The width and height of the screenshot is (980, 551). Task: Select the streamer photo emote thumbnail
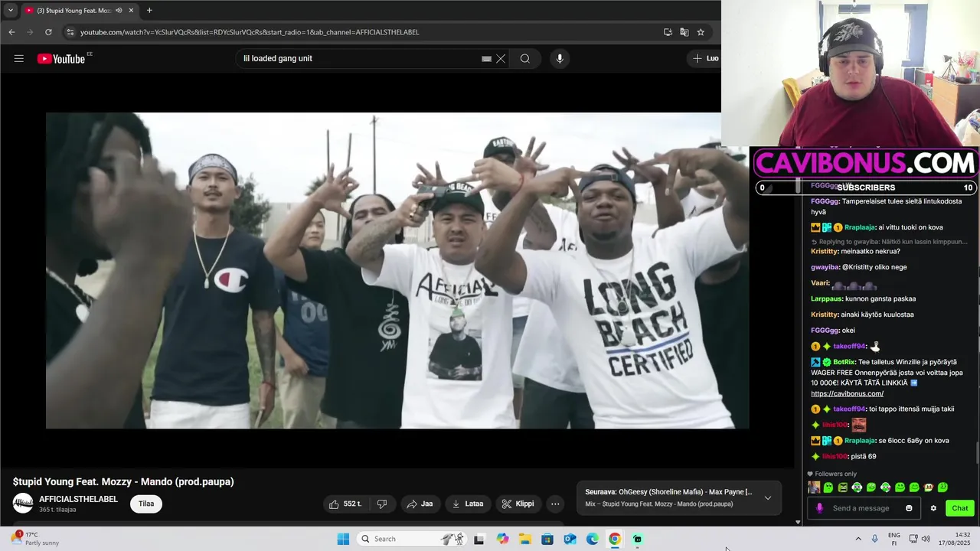click(x=814, y=487)
